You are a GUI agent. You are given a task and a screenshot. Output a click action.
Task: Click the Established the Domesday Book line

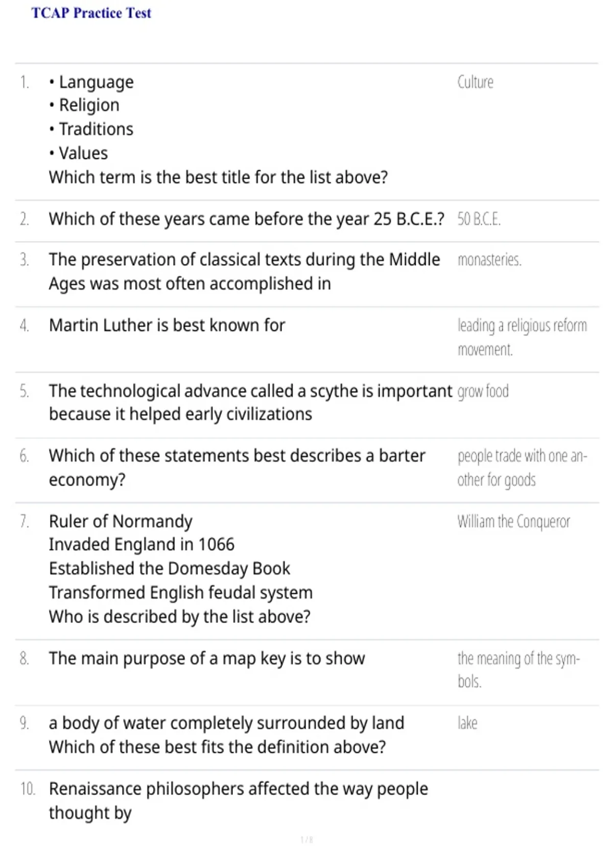pyautogui.click(x=170, y=569)
